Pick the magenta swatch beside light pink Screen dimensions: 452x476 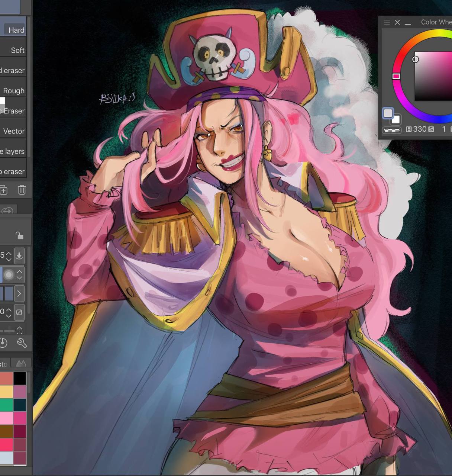click(20, 418)
